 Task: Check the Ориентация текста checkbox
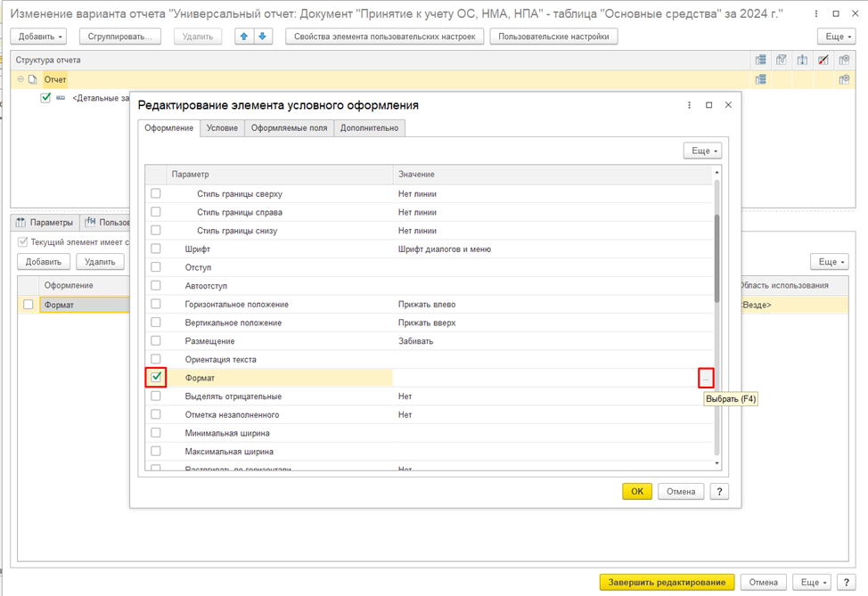pyautogui.click(x=156, y=359)
